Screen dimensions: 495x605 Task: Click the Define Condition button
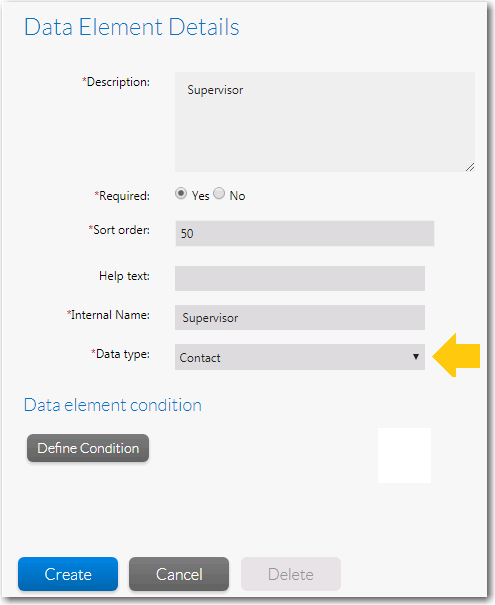tap(88, 448)
